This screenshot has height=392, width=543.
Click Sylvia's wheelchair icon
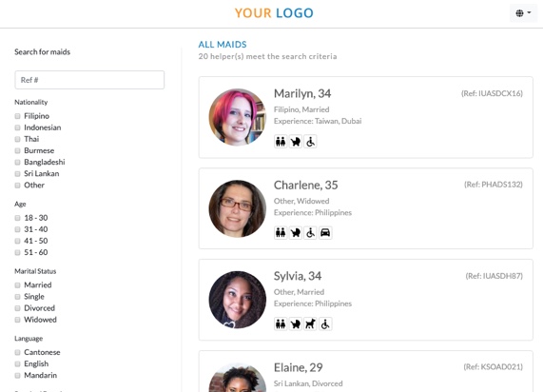click(x=325, y=324)
